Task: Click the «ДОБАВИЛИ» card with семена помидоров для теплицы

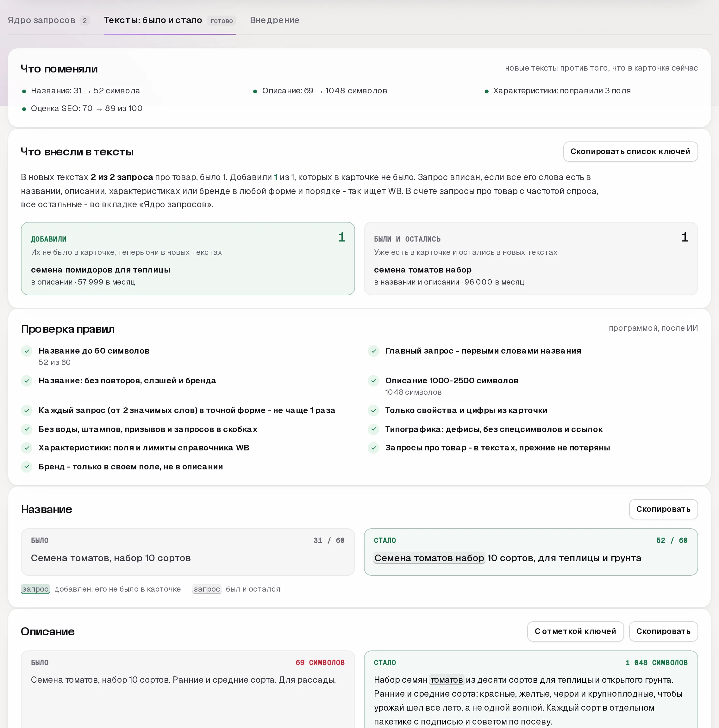Action: tap(188, 259)
